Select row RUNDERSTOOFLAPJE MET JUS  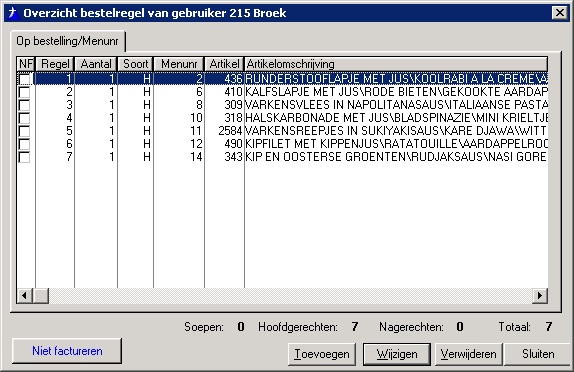point(282,79)
